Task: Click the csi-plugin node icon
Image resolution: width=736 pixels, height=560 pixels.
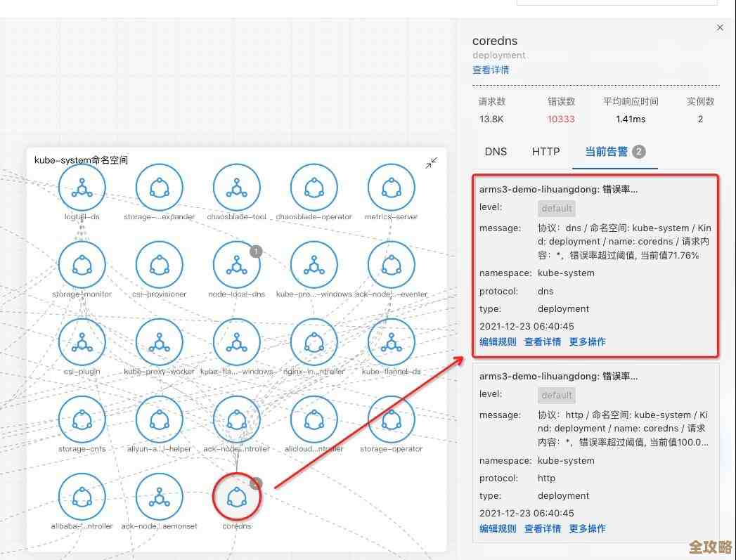Action: click(x=82, y=342)
